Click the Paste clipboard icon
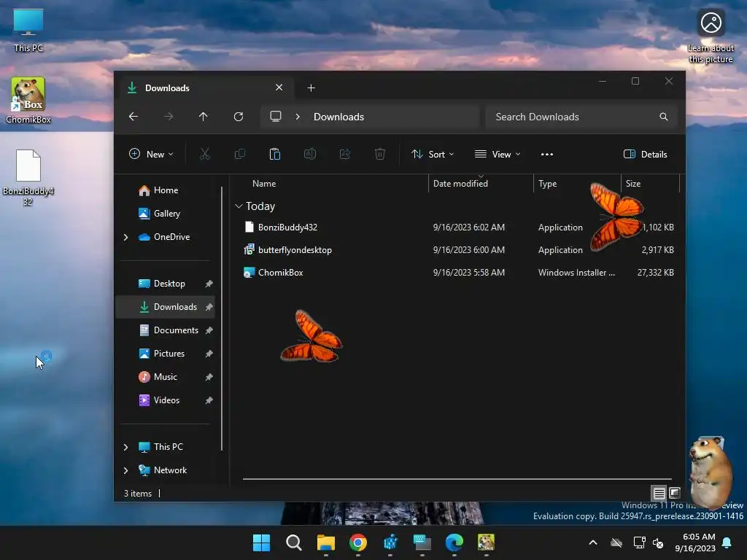This screenshot has width=747, height=560. 275,155
